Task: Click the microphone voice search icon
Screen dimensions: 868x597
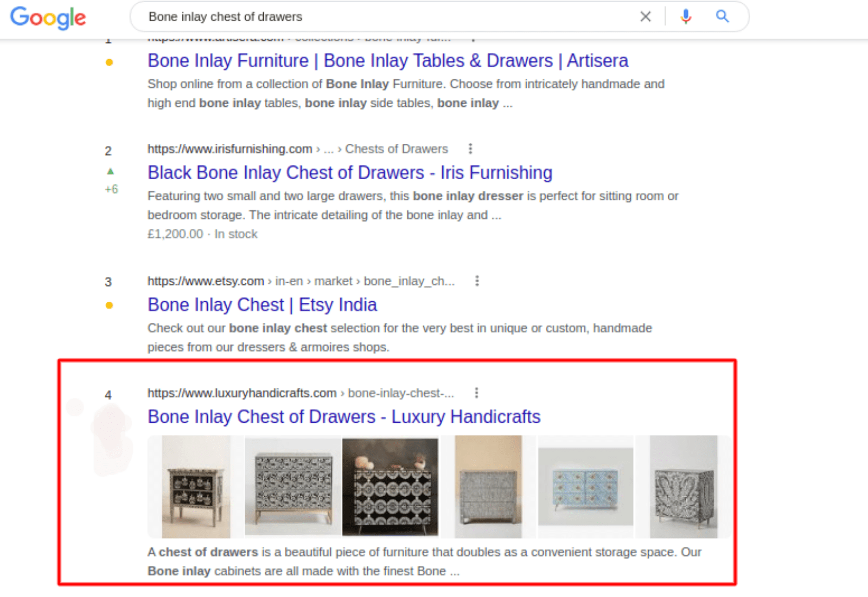Action: pos(685,16)
